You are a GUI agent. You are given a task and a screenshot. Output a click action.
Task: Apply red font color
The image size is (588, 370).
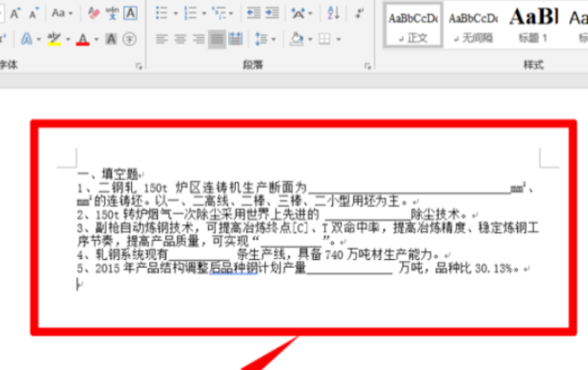click(x=82, y=39)
